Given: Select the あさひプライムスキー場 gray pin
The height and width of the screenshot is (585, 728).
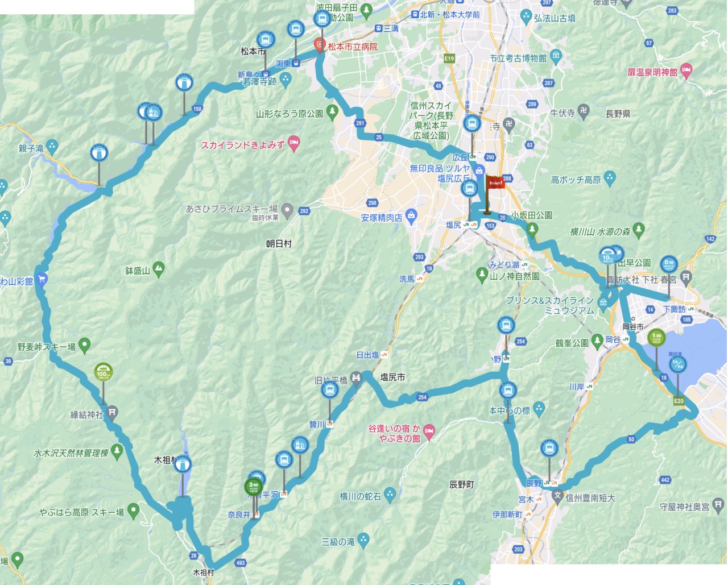Looking at the screenshot, I should tap(287, 211).
